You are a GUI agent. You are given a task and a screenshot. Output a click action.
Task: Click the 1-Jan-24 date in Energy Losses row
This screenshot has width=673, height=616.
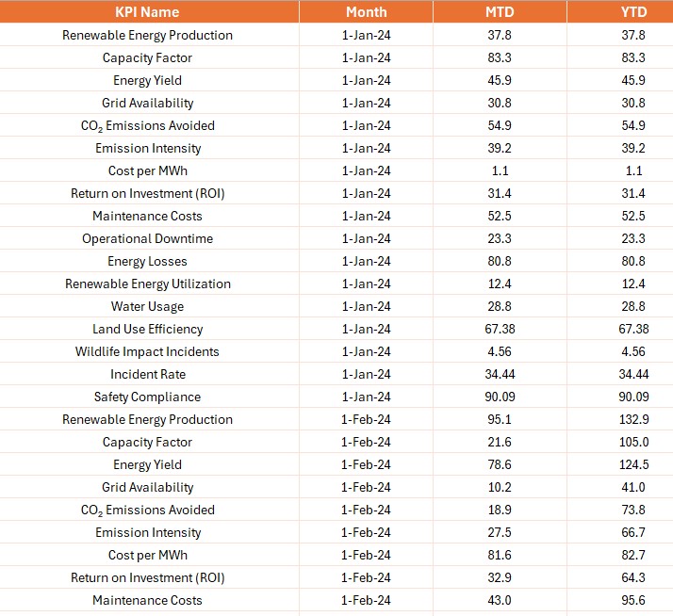(366, 261)
